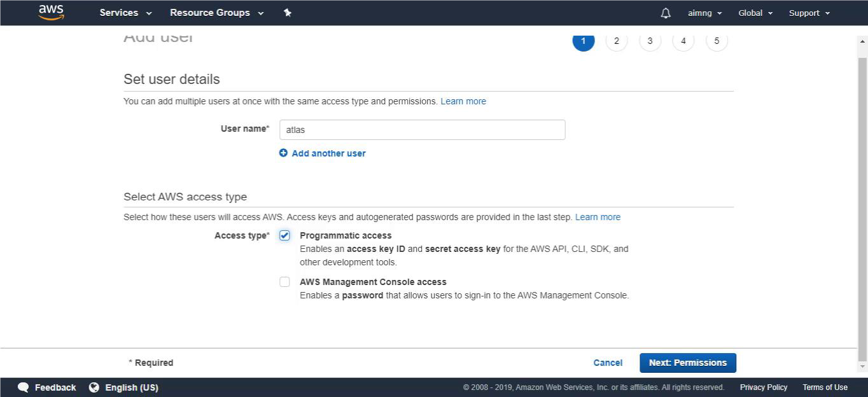Click the Feedback footer label
Image resolution: width=868 pixels, height=397 pixels.
tap(55, 387)
